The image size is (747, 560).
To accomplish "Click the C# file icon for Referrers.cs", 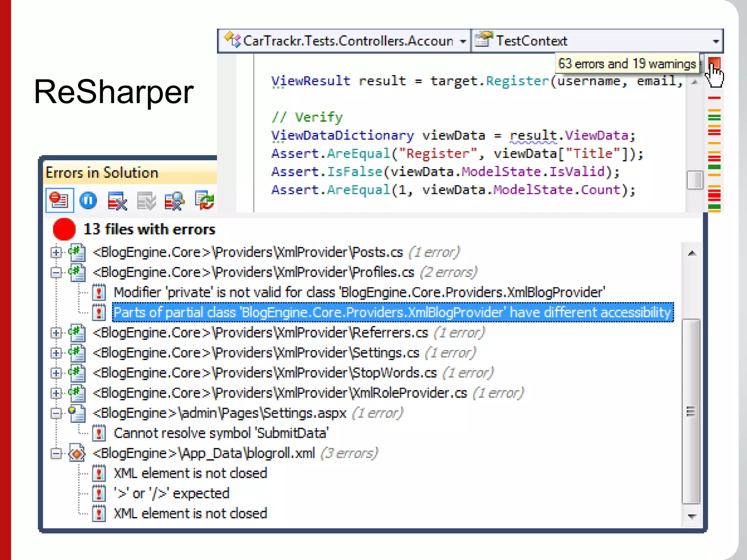I will [77, 332].
